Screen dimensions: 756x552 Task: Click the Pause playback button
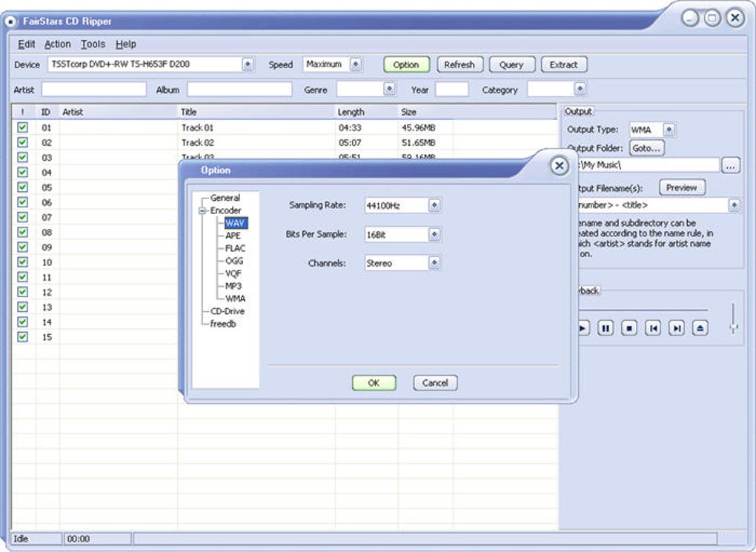coord(606,328)
